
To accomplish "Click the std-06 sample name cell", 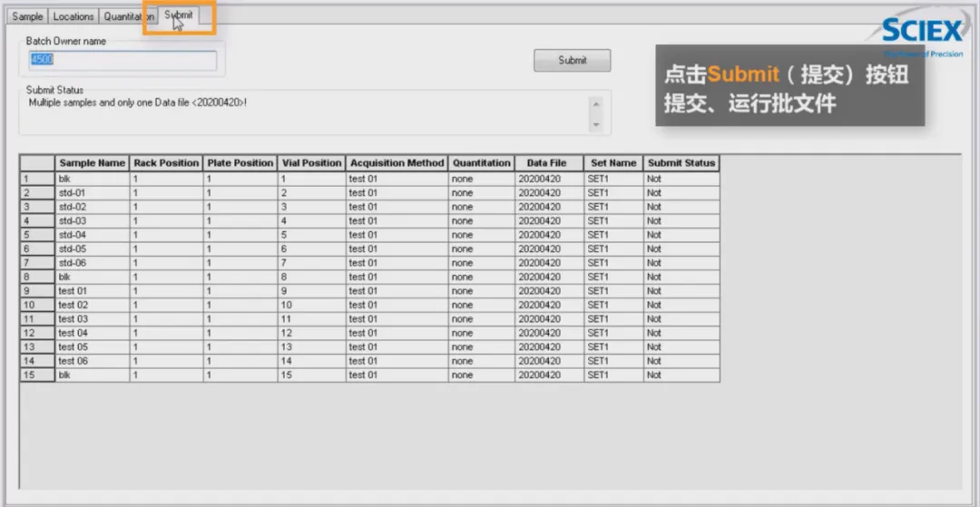I will (93, 263).
